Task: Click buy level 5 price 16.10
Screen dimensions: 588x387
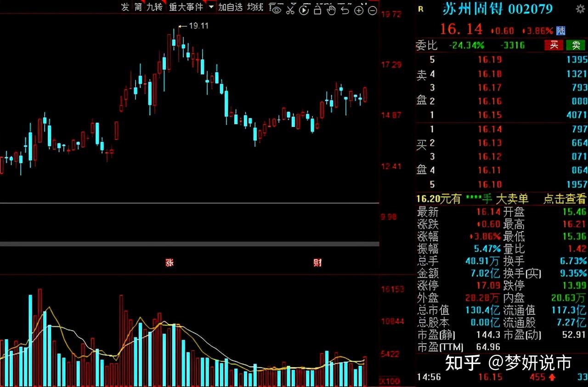Action: tap(490, 184)
